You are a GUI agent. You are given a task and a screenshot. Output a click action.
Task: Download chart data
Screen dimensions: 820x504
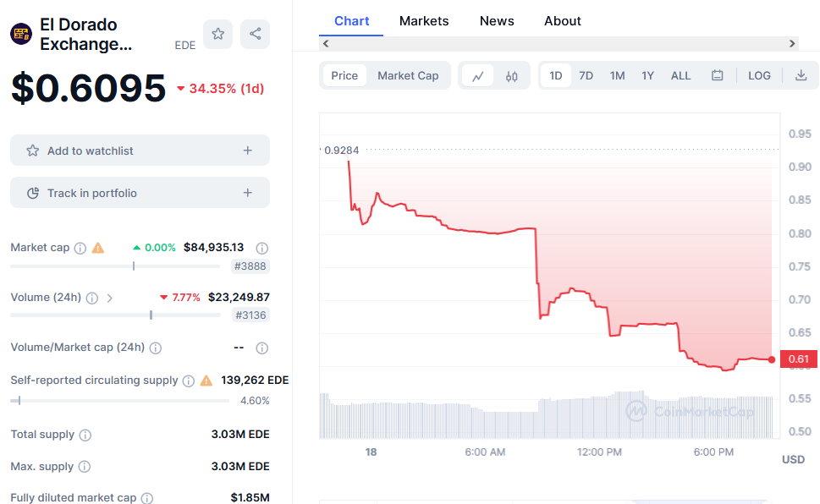click(801, 76)
